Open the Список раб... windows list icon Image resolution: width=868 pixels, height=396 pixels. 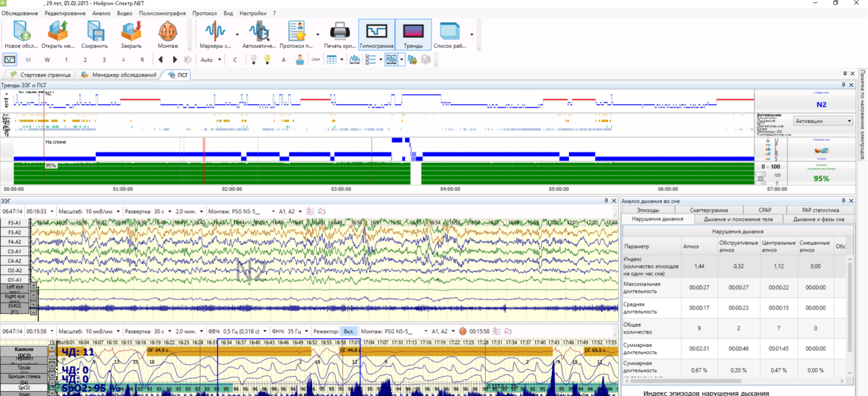pos(449,31)
